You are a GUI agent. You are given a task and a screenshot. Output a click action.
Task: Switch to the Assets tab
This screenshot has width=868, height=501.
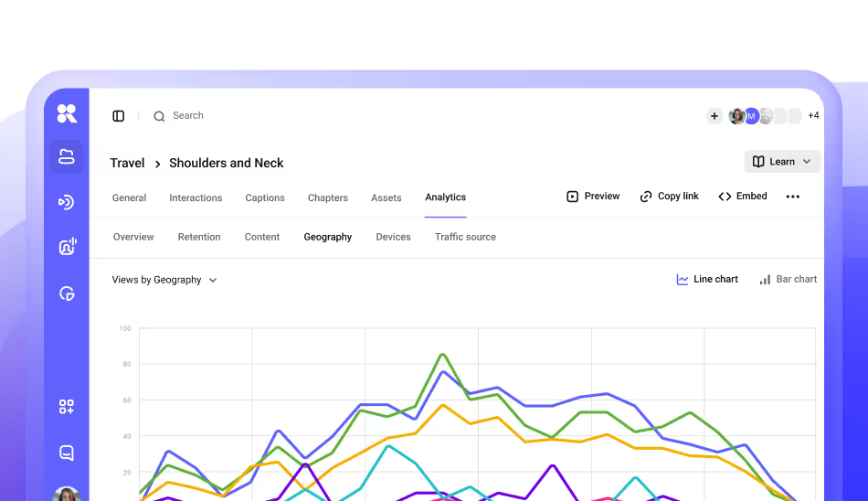386,197
